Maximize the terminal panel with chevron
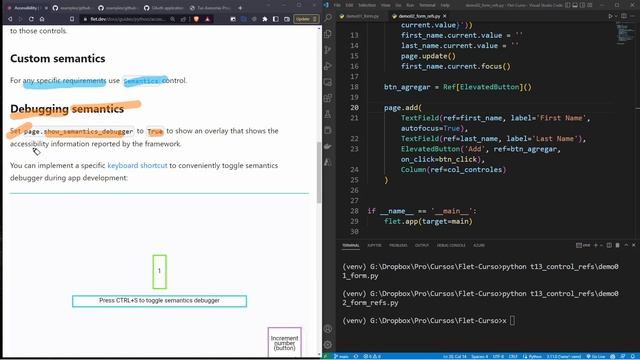This screenshot has width=640, height=360. (x=626, y=245)
